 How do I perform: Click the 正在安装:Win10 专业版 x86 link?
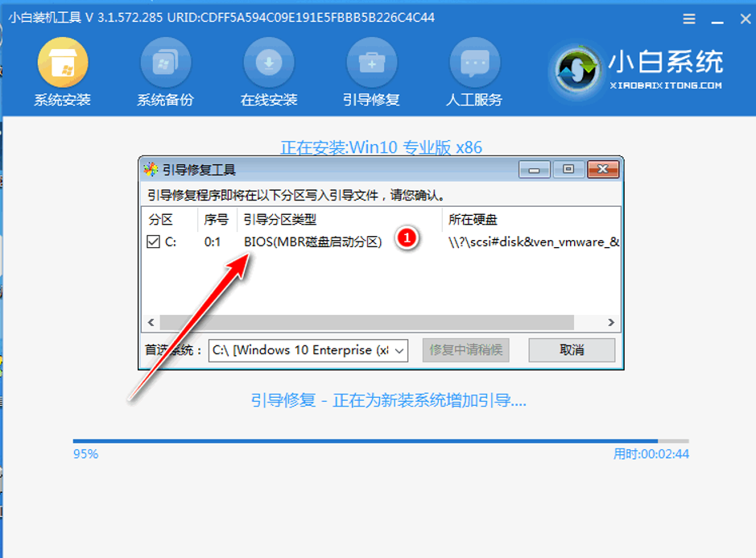pyautogui.click(x=381, y=147)
